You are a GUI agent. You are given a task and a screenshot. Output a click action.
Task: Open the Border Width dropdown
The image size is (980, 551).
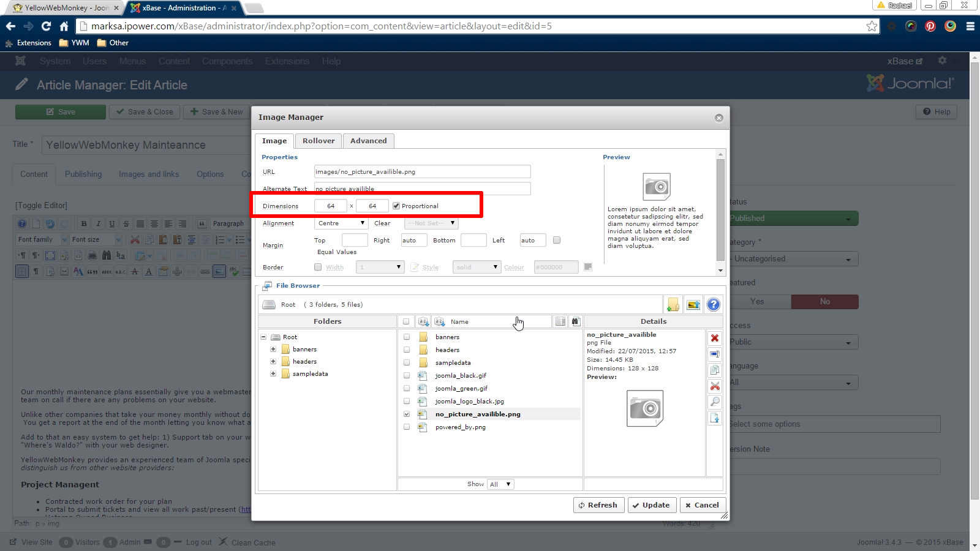tap(380, 267)
